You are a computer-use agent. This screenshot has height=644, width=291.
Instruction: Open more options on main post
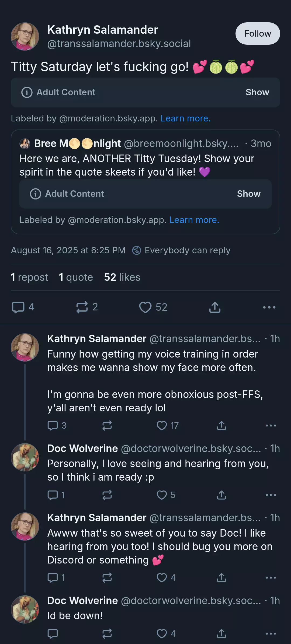point(269,307)
